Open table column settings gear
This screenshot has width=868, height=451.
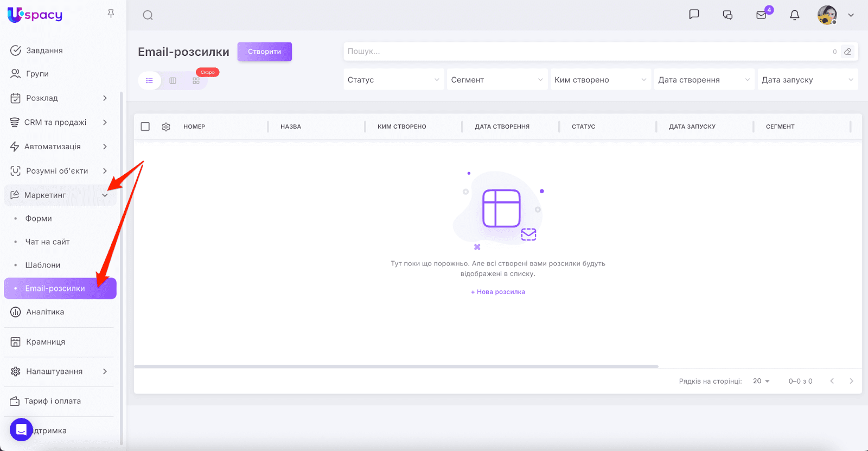coord(166,126)
